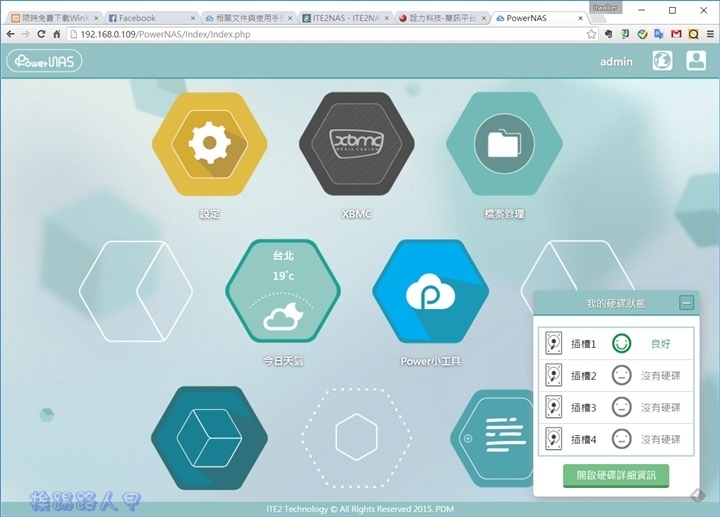Open the 設定 settings gear hexagon
This screenshot has height=517, width=720.
click(209, 144)
